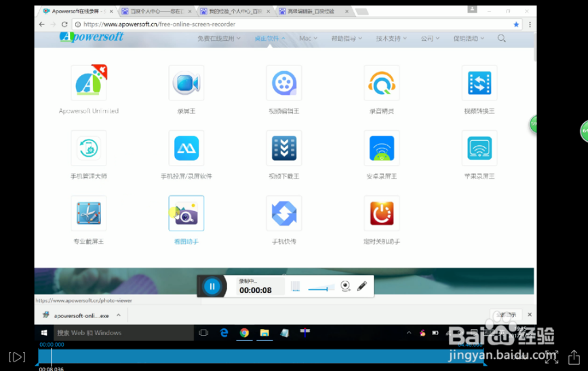The width and height of the screenshot is (588, 371).
Task: Open the 录屏王 screen recorder icon
Action: [x=187, y=83]
